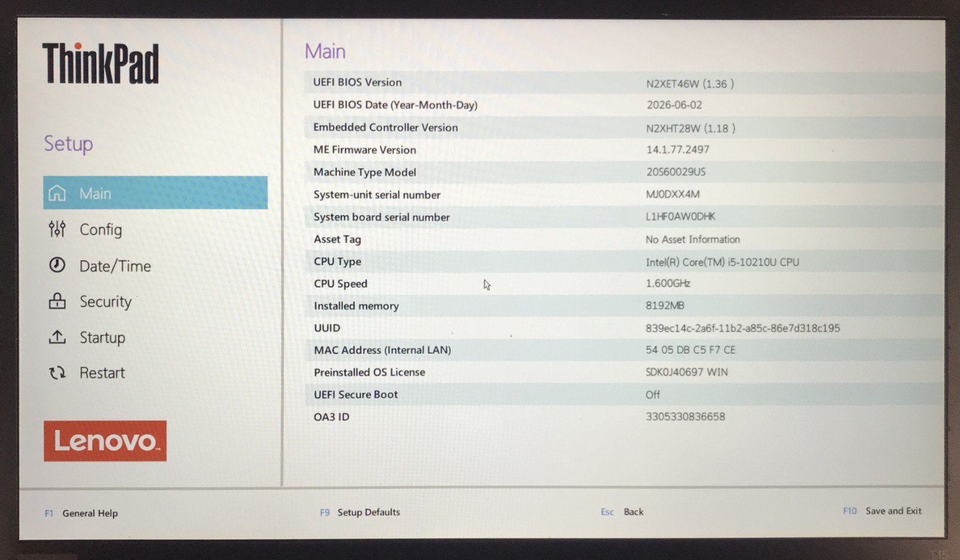Click BIOS date value 2026-06-02
The height and width of the screenshot is (560, 960).
click(674, 105)
